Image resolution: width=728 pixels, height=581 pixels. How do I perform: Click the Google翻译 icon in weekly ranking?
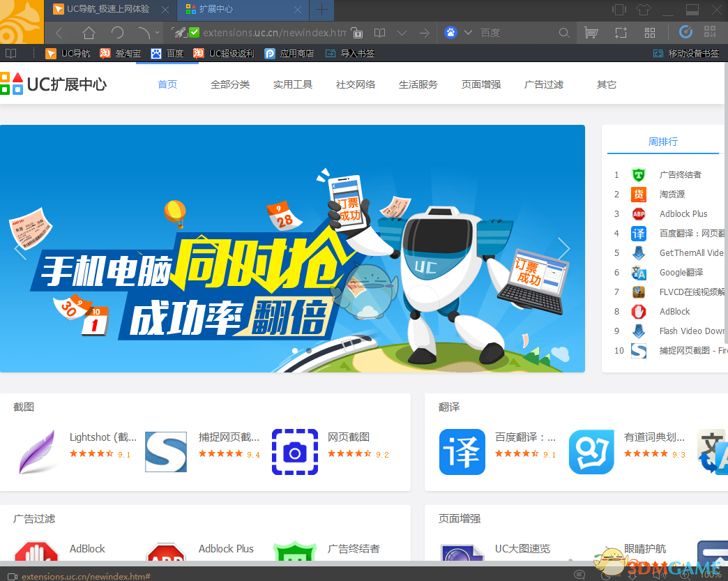(639, 273)
